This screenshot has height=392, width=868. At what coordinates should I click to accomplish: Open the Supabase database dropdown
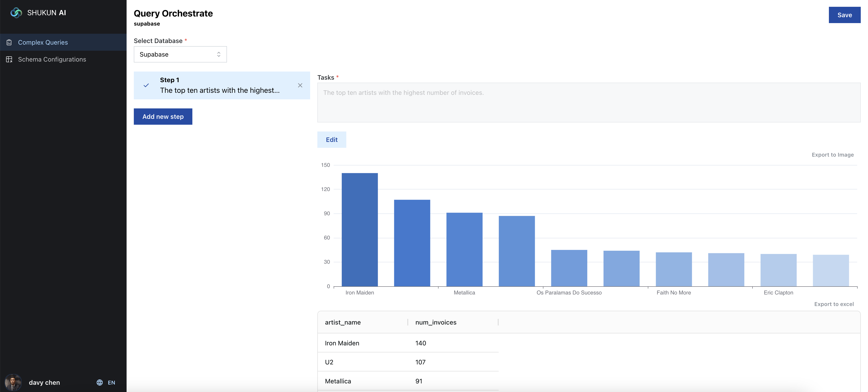pos(180,54)
